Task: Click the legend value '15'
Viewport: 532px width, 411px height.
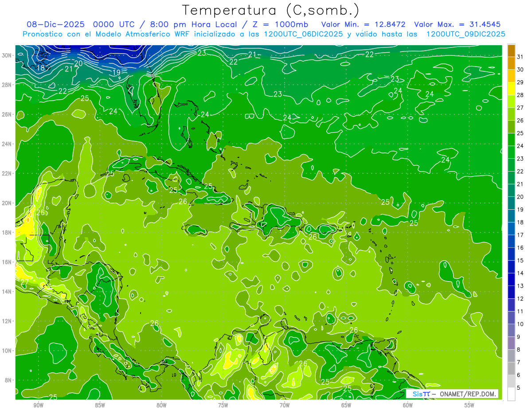Action: click(520, 261)
